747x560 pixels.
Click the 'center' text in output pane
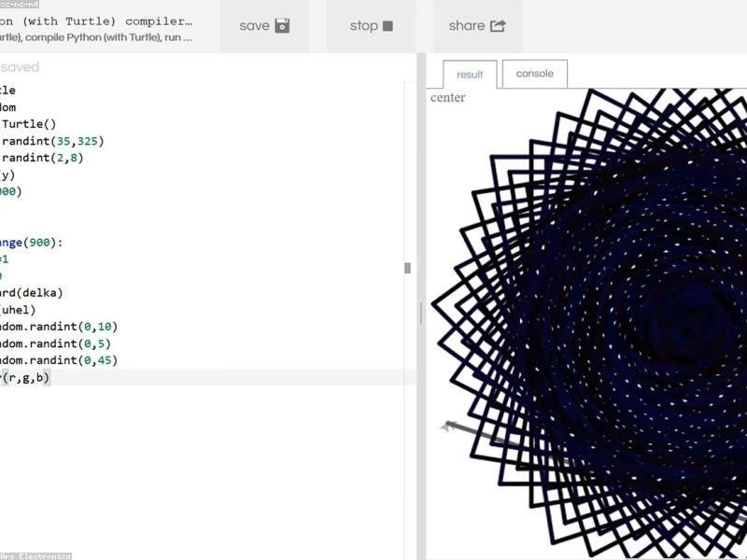pyautogui.click(x=447, y=98)
